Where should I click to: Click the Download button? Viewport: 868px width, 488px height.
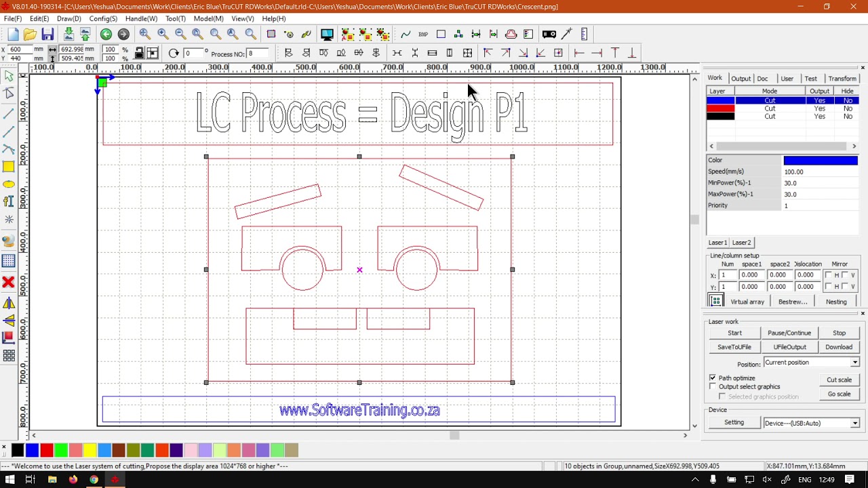[x=839, y=347]
